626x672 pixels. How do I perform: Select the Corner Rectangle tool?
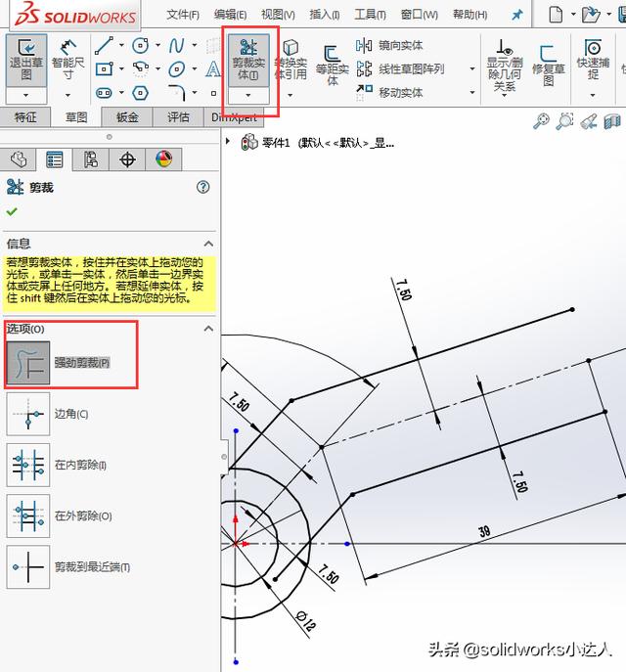[104, 68]
